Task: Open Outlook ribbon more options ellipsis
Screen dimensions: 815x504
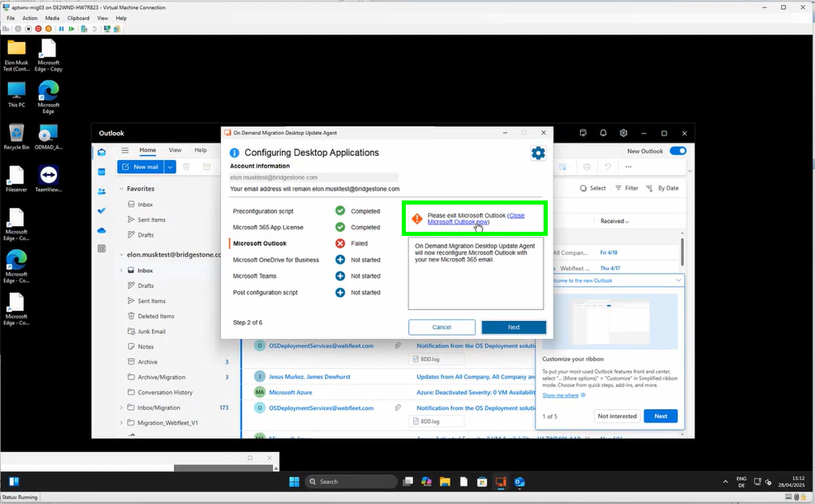Action: point(629,167)
